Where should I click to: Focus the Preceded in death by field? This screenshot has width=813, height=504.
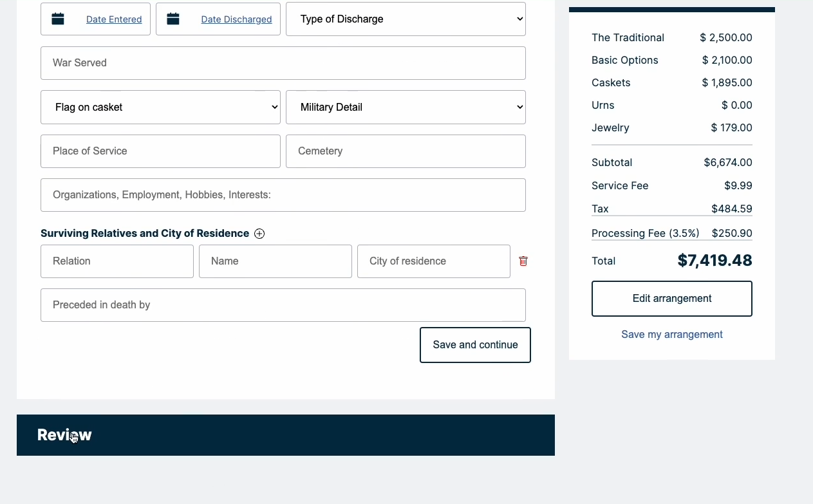tap(283, 304)
